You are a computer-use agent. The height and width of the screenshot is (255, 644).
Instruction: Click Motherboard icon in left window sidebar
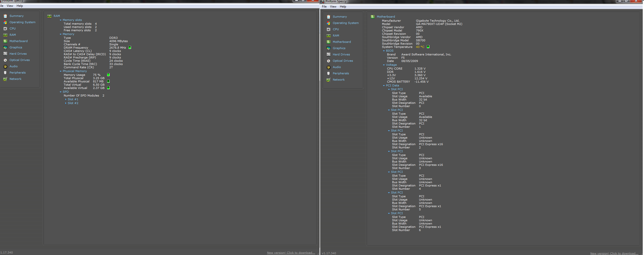pos(5,41)
